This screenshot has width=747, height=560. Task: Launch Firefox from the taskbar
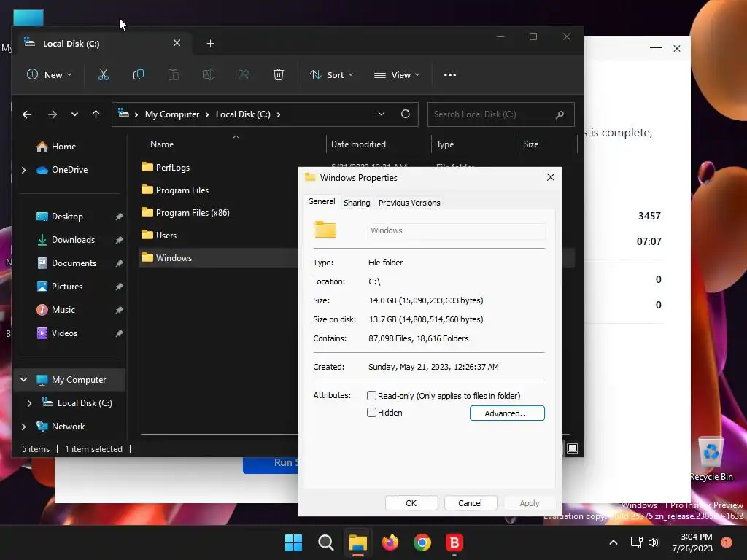[390, 542]
